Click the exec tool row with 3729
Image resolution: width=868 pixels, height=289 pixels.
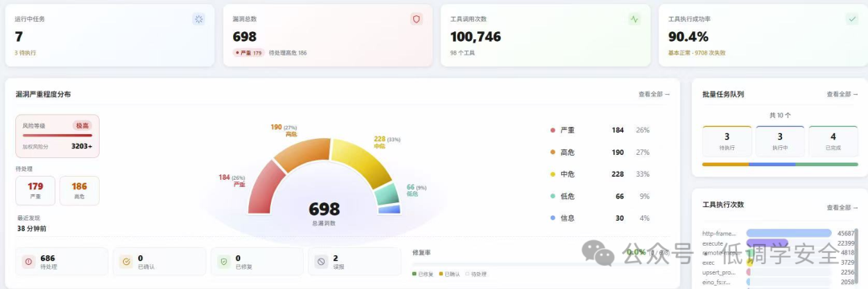pos(778,263)
